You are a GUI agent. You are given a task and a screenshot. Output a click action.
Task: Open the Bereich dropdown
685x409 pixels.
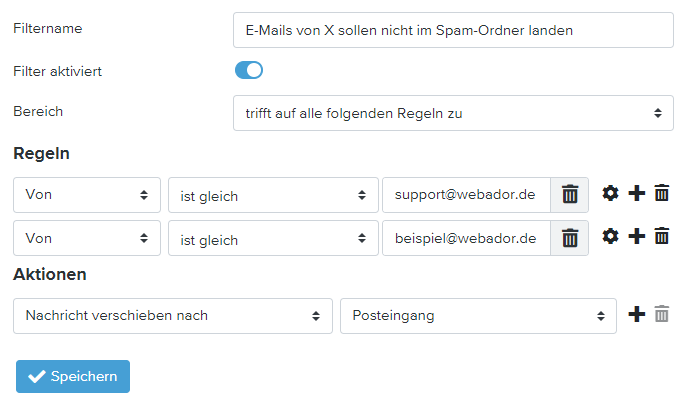(x=453, y=113)
